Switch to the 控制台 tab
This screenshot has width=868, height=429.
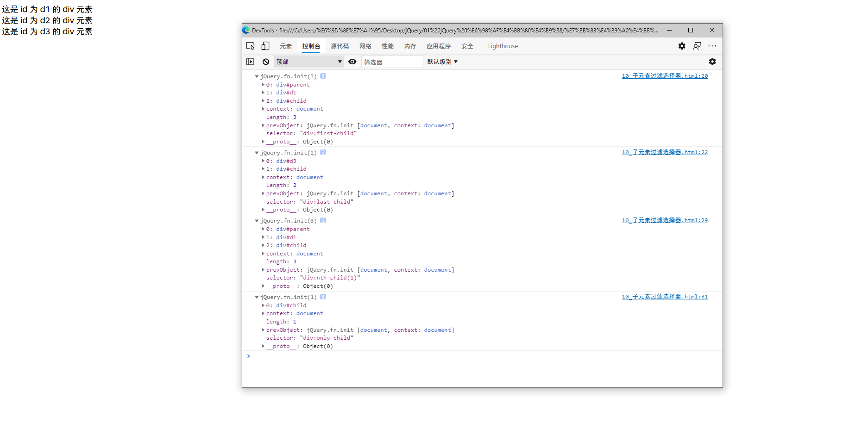[311, 46]
